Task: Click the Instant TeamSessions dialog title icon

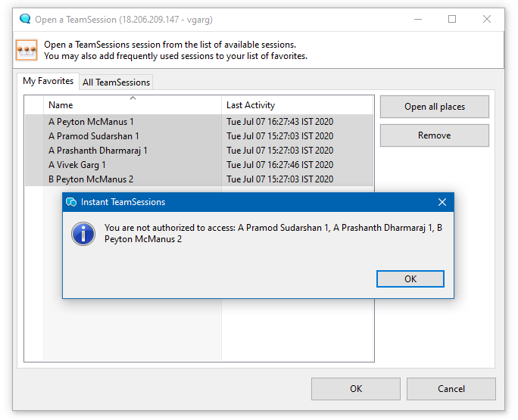Action: pyautogui.click(x=71, y=202)
